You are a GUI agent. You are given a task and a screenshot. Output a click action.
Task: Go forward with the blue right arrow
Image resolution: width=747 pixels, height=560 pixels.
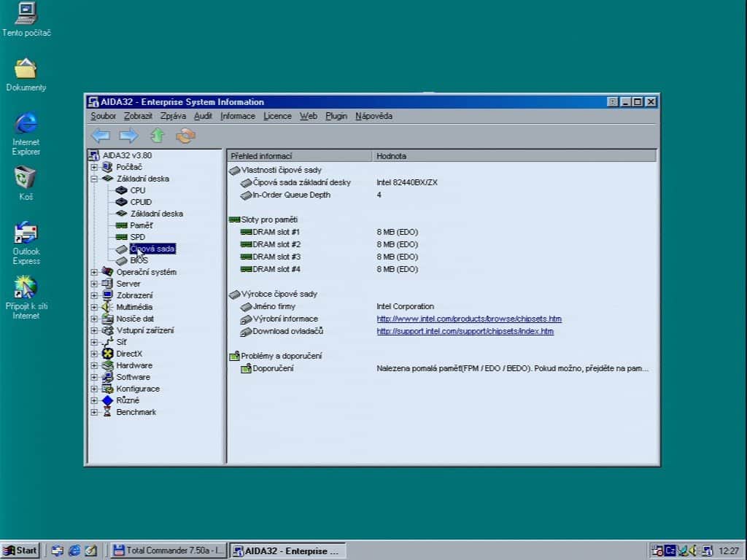click(128, 136)
